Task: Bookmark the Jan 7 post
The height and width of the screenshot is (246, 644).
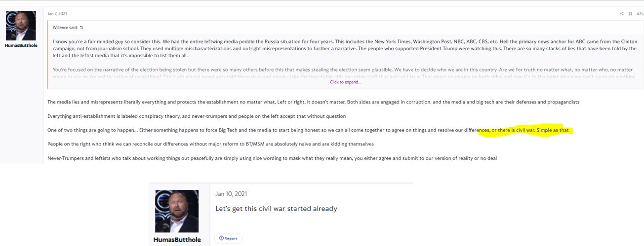Action: pos(630,14)
